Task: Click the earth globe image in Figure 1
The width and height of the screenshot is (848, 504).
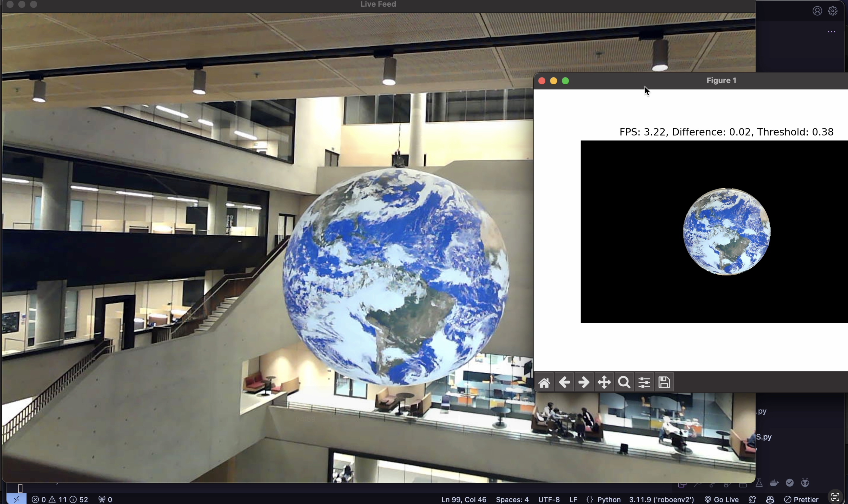Action: pos(726,232)
